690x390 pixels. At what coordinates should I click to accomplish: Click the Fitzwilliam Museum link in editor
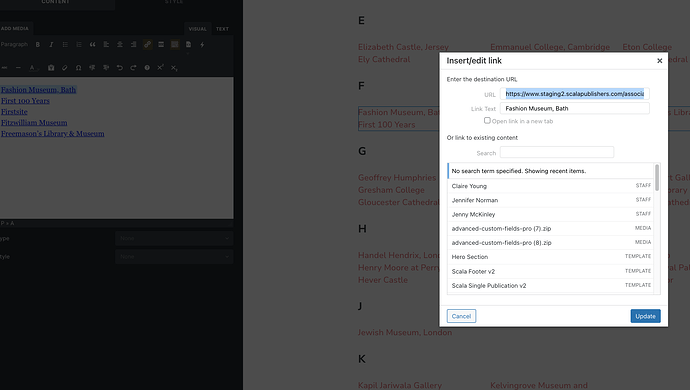tap(34, 123)
